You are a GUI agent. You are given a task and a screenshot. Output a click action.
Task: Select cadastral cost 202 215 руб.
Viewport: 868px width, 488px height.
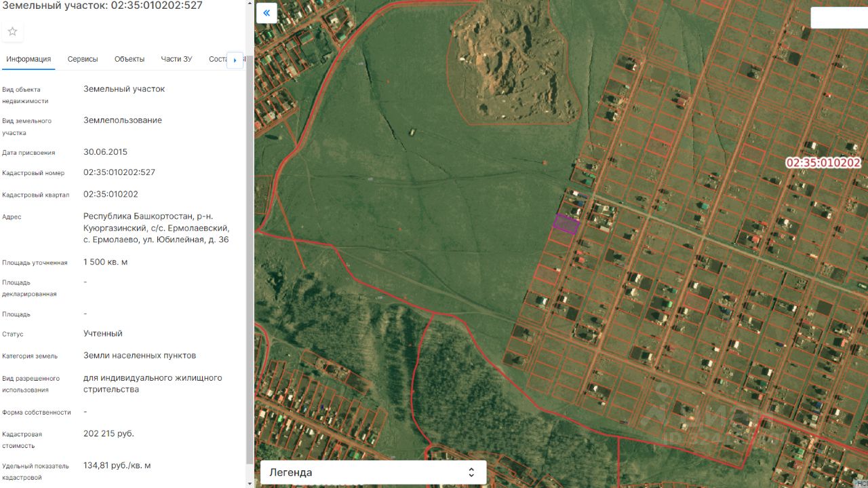[108, 434]
